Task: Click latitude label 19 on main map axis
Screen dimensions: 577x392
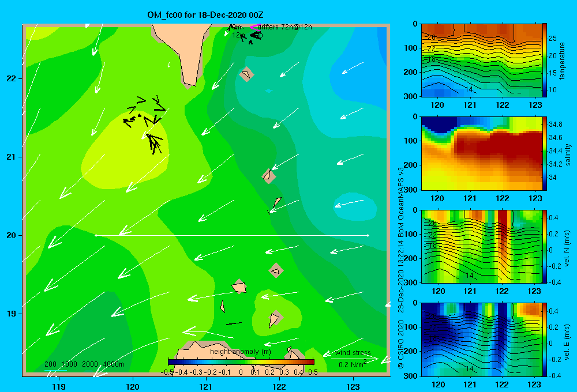Action: click(x=11, y=314)
